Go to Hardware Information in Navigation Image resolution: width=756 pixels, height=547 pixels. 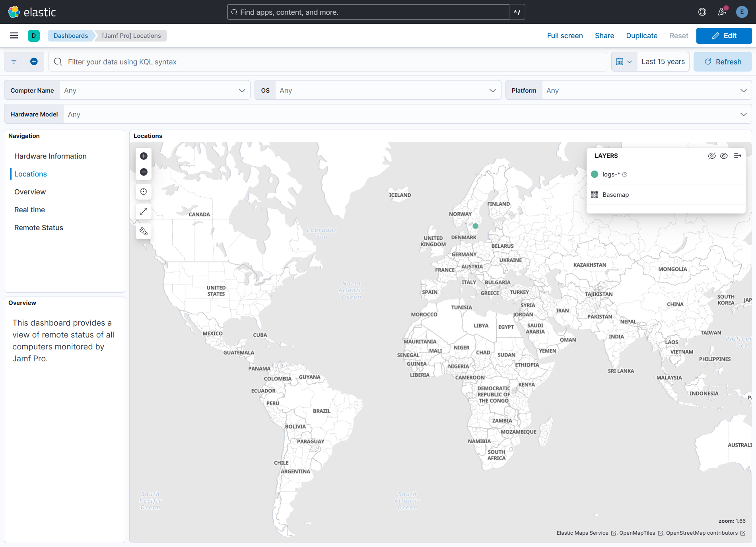[x=51, y=156]
